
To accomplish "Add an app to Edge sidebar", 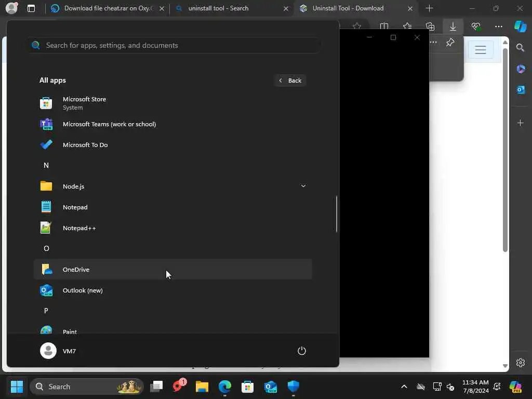I will coord(521,123).
